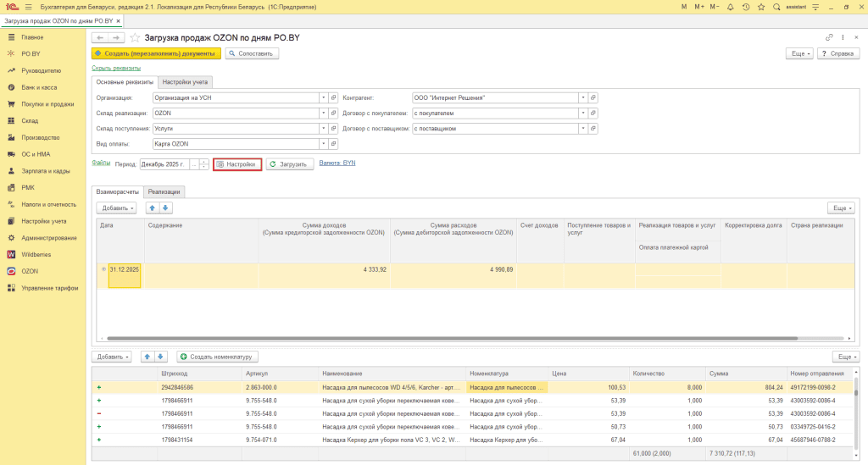Viewport: 868px width, 465px height.
Task: Switch to Реализации tab
Action: (x=164, y=192)
